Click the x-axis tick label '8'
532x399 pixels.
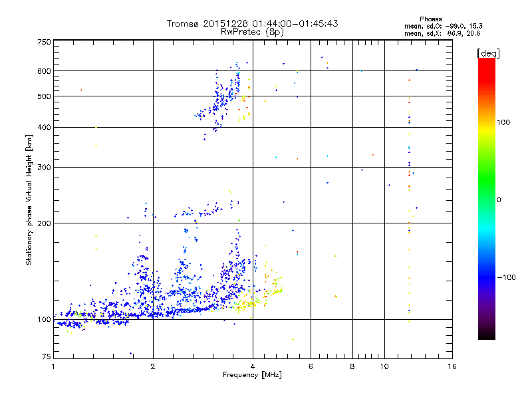coord(352,366)
